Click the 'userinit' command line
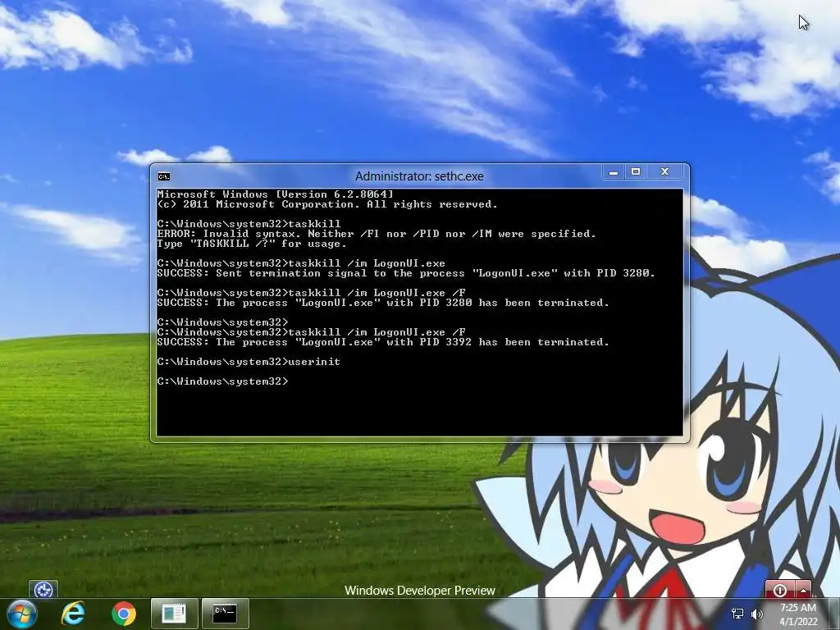The width and height of the screenshot is (840, 630). point(249,362)
